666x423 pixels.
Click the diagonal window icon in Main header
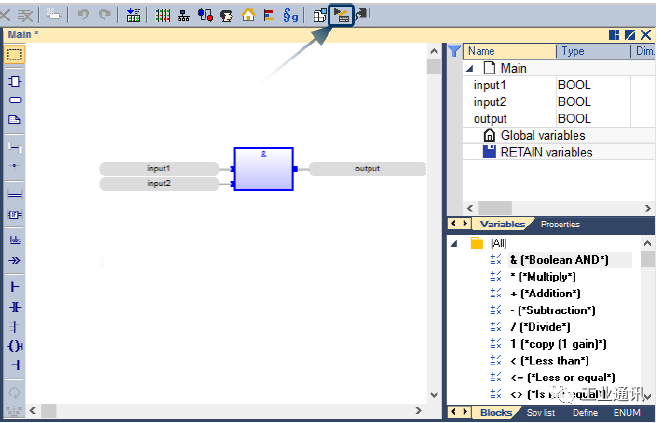point(630,35)
